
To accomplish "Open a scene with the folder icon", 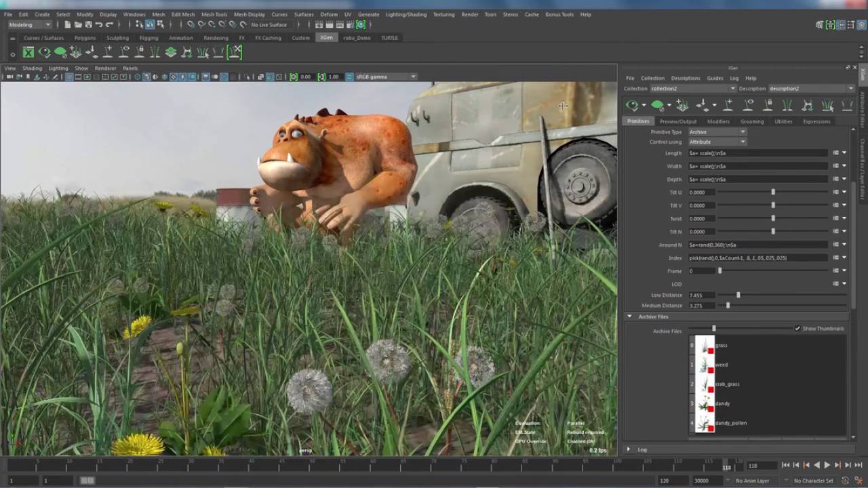I will 78,25.
